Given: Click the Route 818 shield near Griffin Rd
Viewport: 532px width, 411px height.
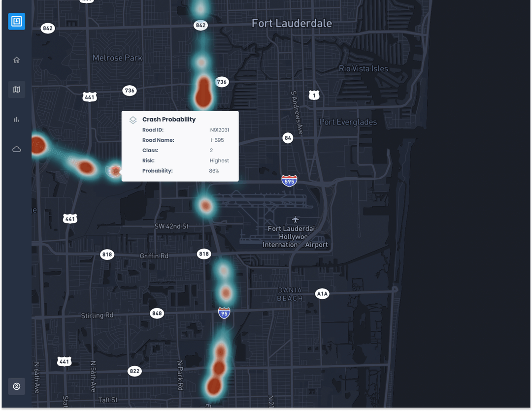Looking at the screenshot, I should click(x=107, y=254).
